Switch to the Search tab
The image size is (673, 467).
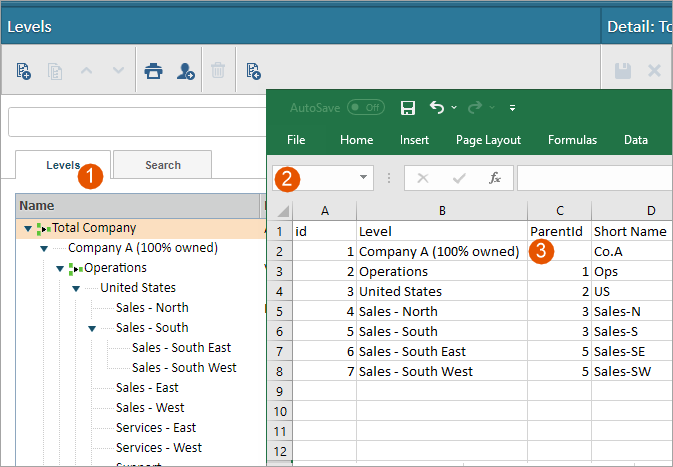point(163,165)
